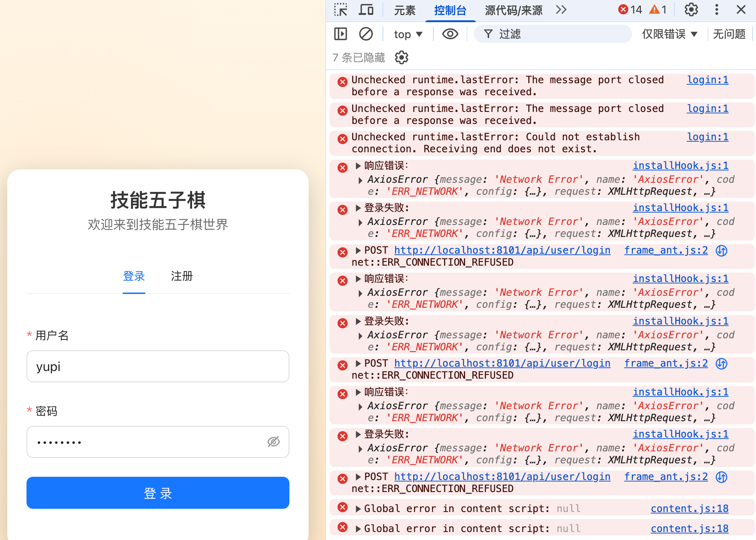The height and width of the screenshot is (540, 756).
Task: Show more DevTools tabs via chevrons
Action: click(x=561, y=10)
